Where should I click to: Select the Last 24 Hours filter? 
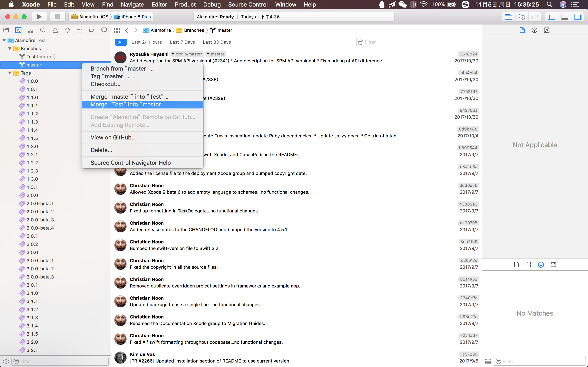[147, 42]
